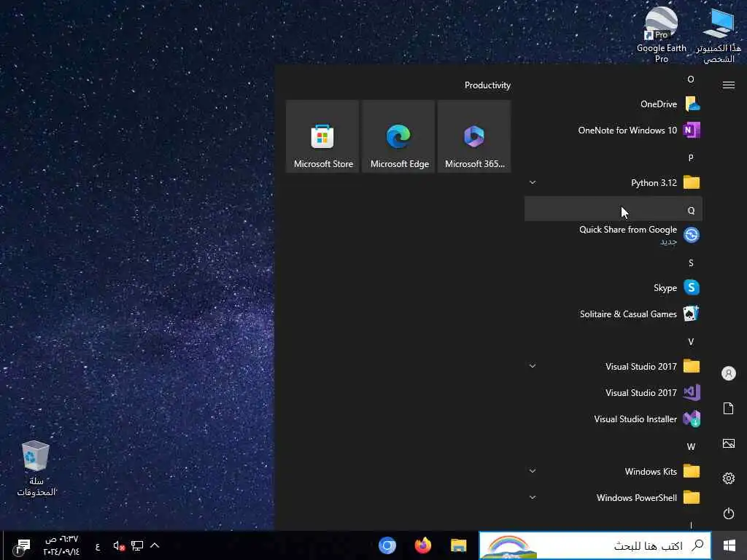Open the blue circular browser icon on the taskbar
747x560 pixels.
[x=387, y=545]
